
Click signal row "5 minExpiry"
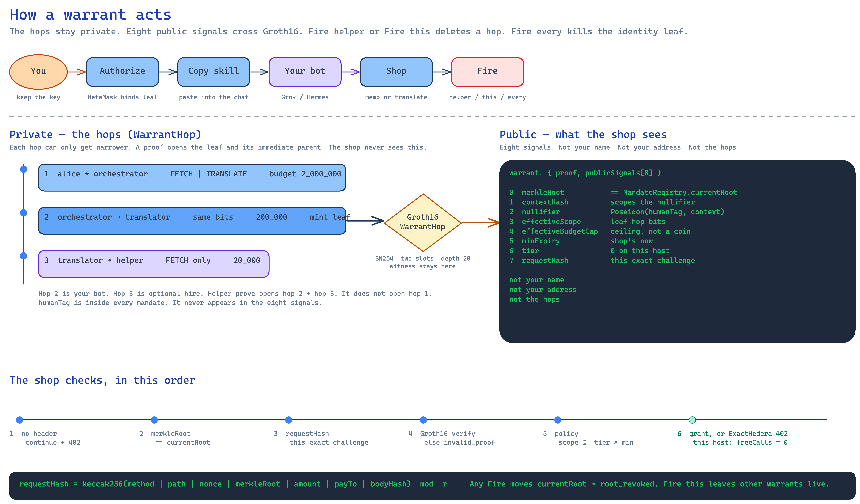581,241
